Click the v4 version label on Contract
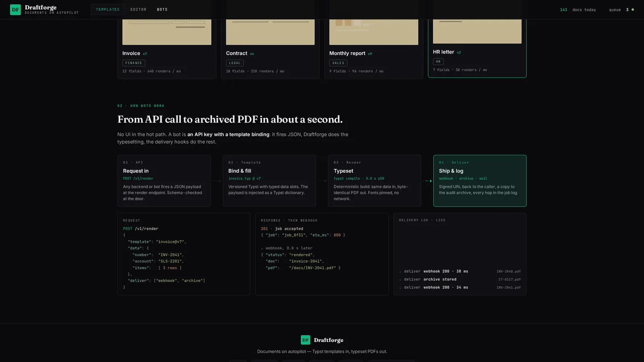This screenshot has height=362, width=644. coord(252,54)
